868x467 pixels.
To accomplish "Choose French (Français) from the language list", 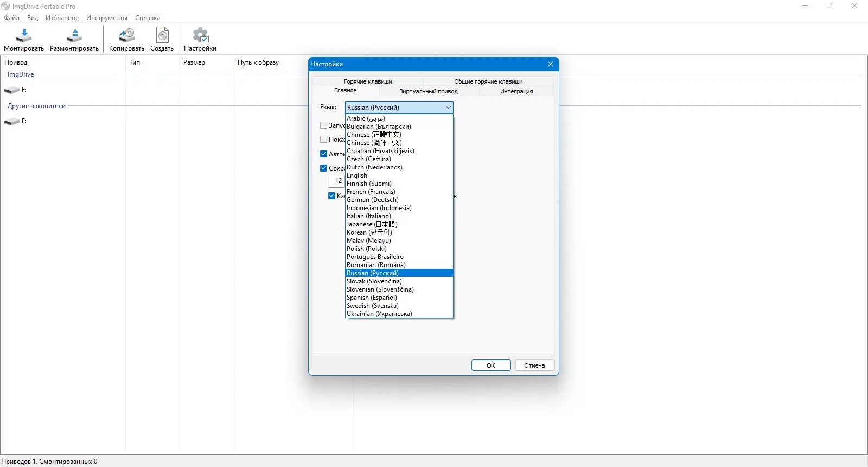I will [x=399, y=192].
